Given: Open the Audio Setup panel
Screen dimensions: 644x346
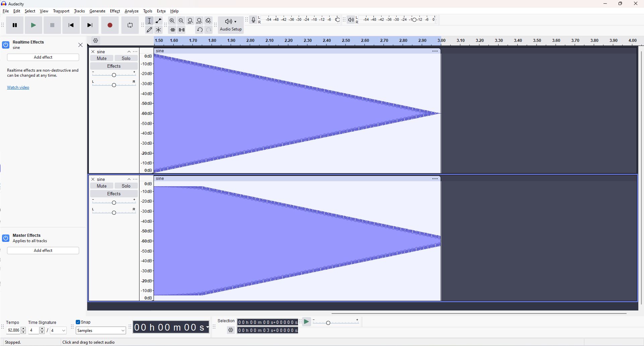Looking at the screenshot, I should pyautogui.click(x=230, y=25).
